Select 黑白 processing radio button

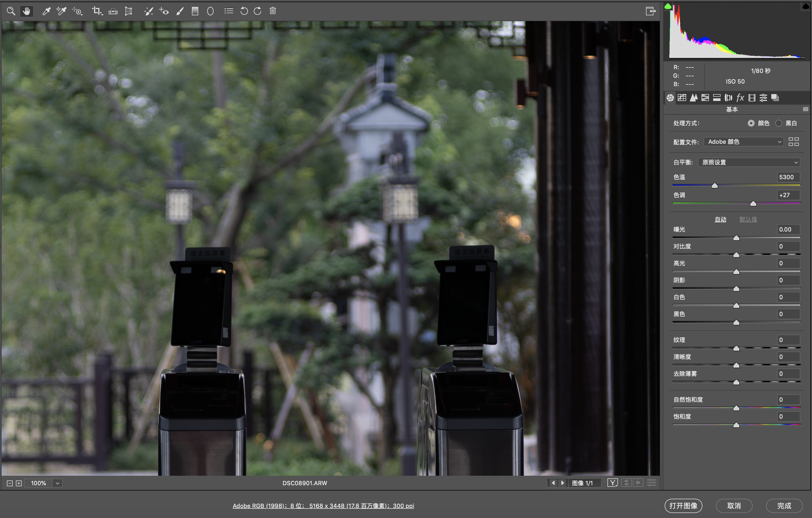click(779, 123)
